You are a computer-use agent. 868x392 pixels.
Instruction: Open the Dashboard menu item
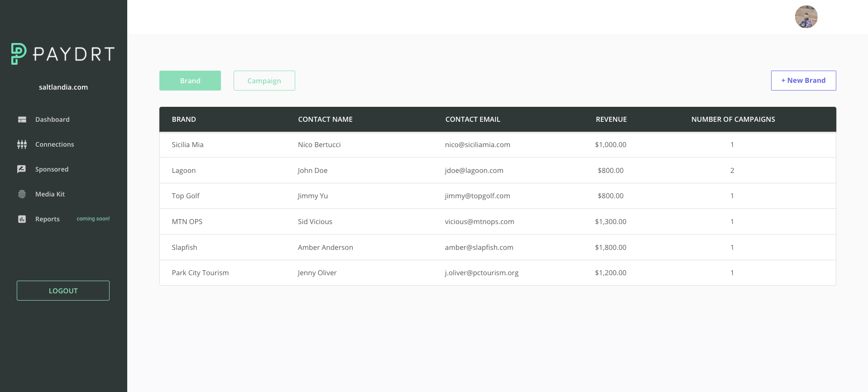coord(53,120)
